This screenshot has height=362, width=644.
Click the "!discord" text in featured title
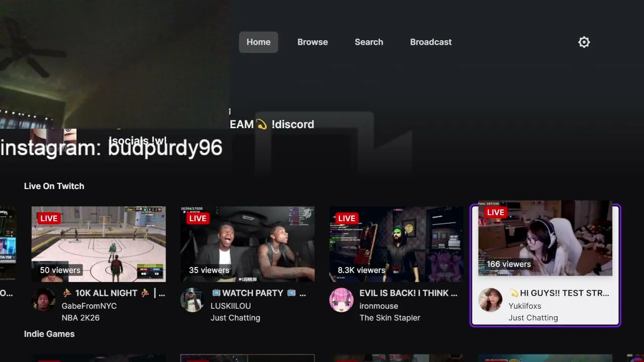(x=293, y=124)
